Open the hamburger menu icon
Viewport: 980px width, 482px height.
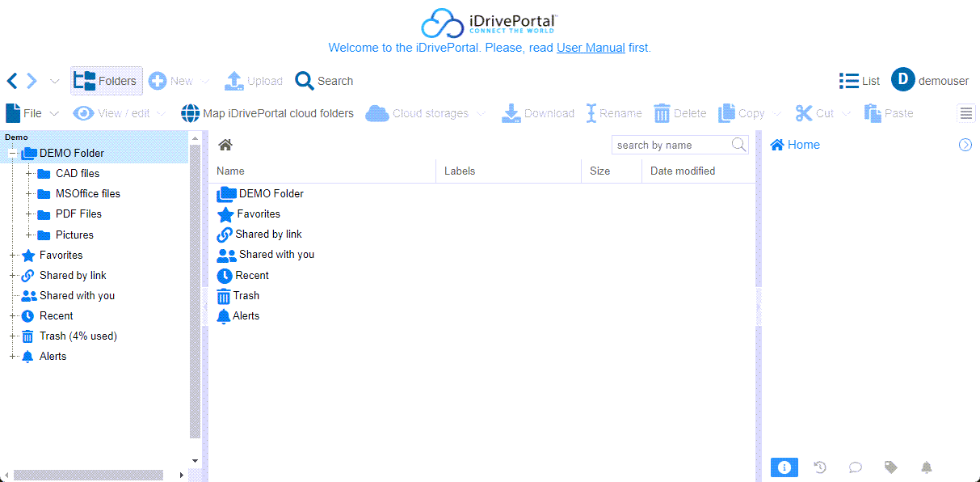pyautogui.click(x=966, y=113)
